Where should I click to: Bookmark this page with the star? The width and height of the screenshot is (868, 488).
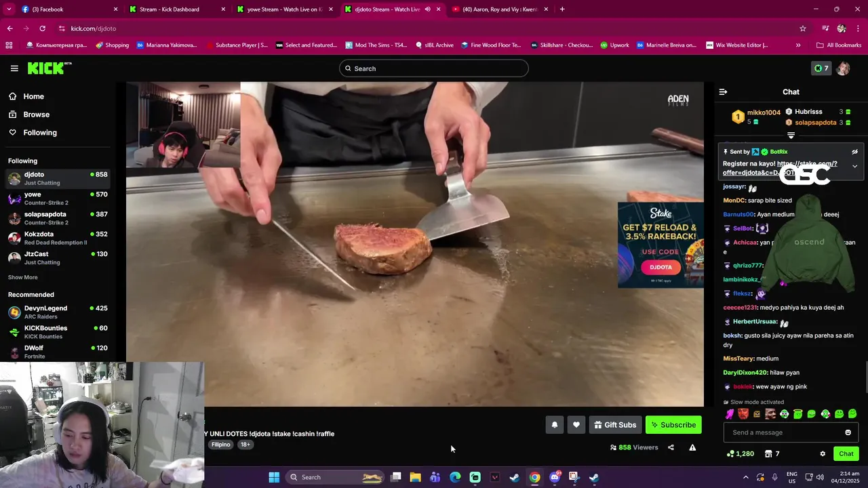(803, 28)
